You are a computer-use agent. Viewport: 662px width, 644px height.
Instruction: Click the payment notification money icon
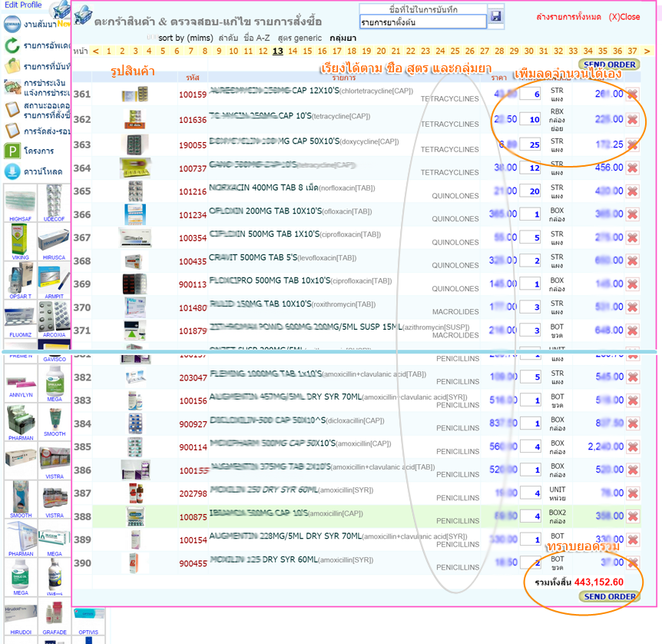pyautogui.click(x=12, y=87)
